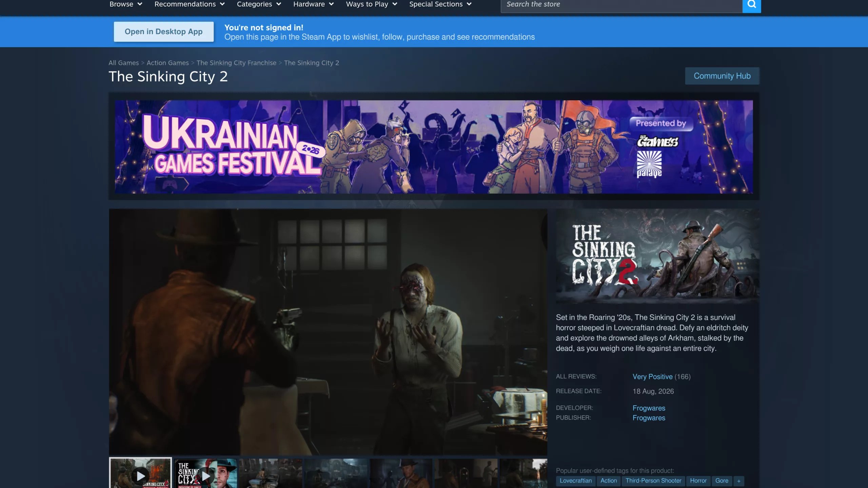
Task: Select the third screenshot thumbnail
Action: [271, 473]
